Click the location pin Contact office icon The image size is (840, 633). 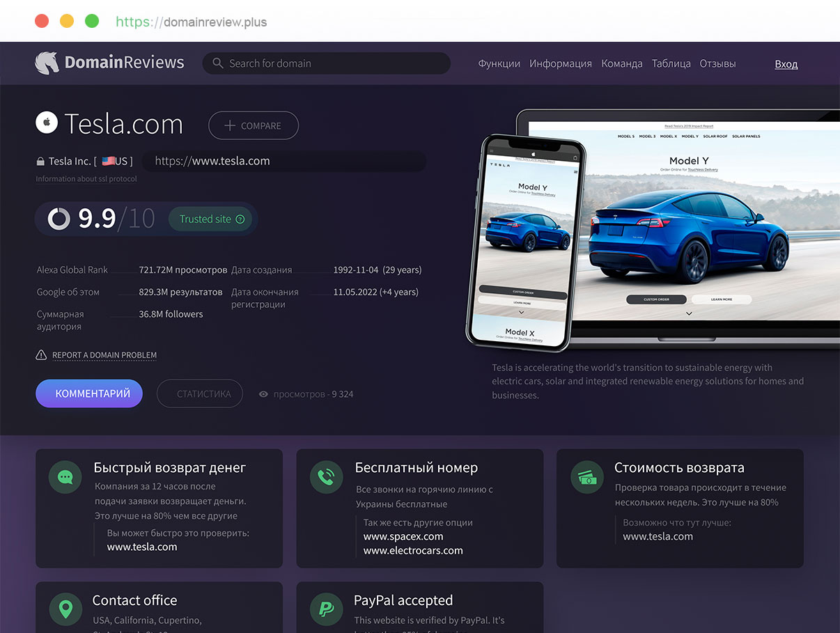point(65,609)
